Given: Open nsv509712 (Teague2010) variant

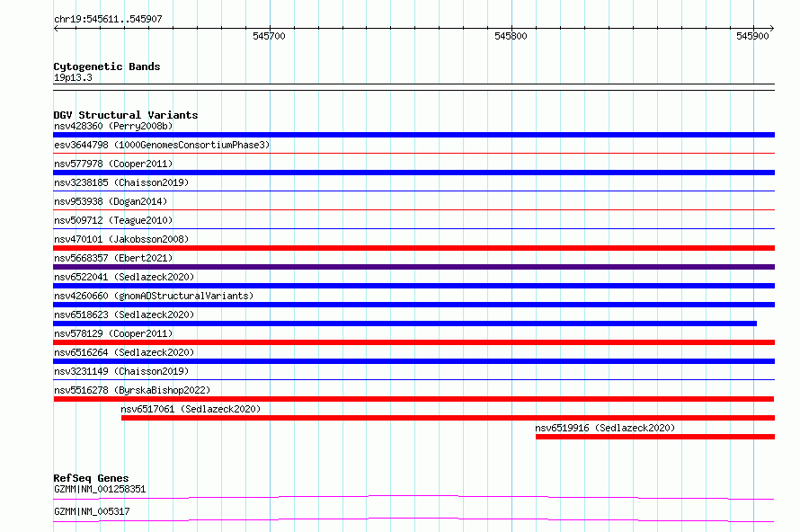Looking at the screenshot, I should 113,220.
